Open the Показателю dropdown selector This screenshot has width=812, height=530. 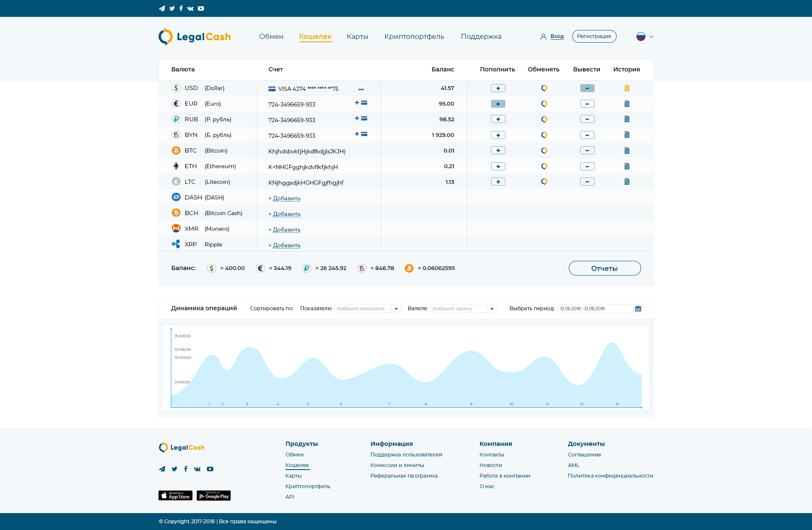click(x=367, y=309)
